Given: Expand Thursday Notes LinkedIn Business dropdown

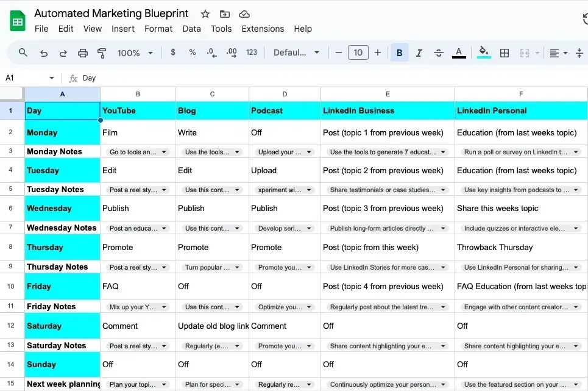Looking at the screenshot, I should pyautogui.click(x=443, y=267).
